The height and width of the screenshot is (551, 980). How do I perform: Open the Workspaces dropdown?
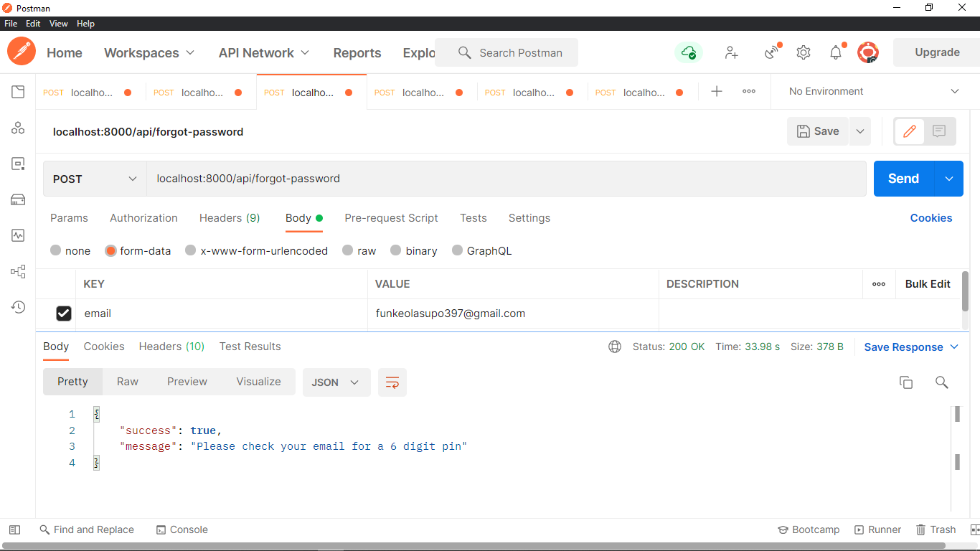pyautogui.click(x=149, y=53)
